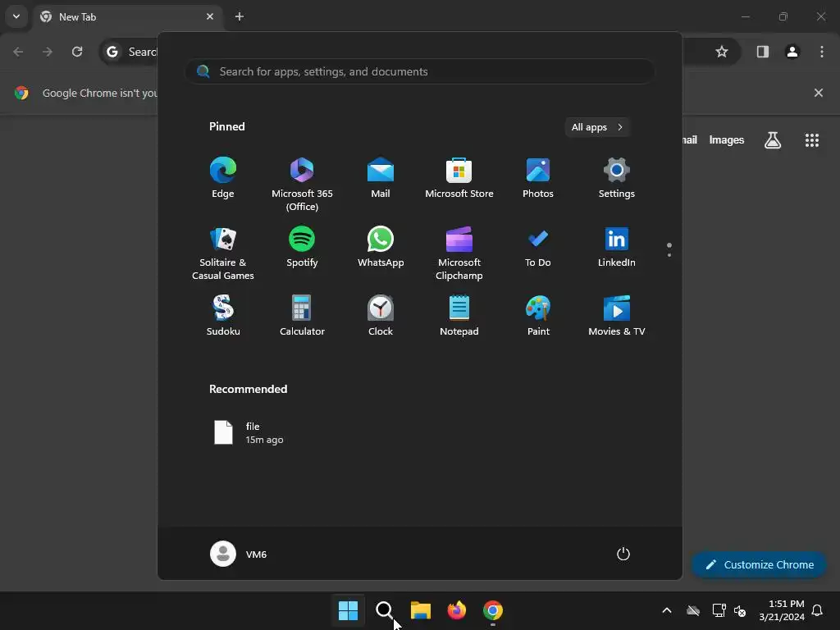Open the VM6 user account menu
This screenshot has height=630, width=840.
click(239, 554)
